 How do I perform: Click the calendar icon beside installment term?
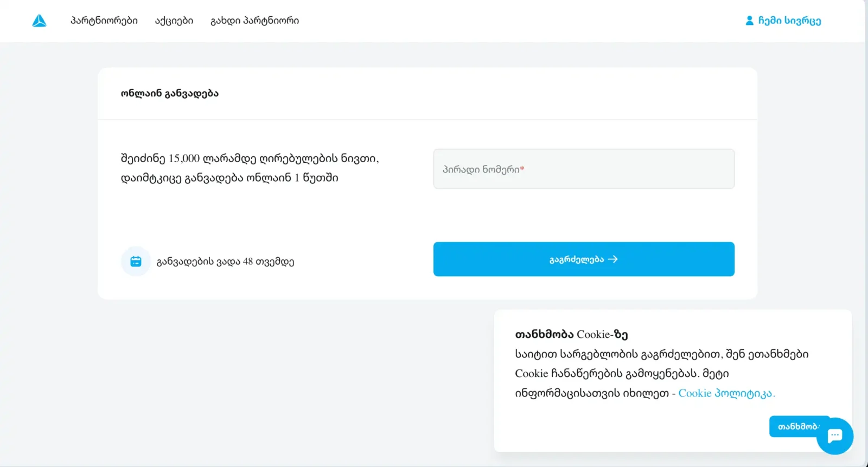click(136, 261)
